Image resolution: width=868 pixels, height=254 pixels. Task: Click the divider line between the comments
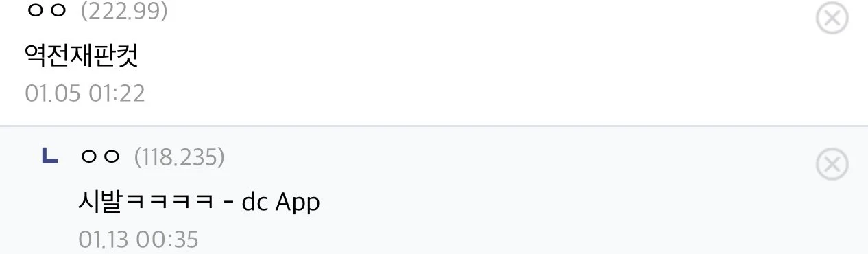434,126
